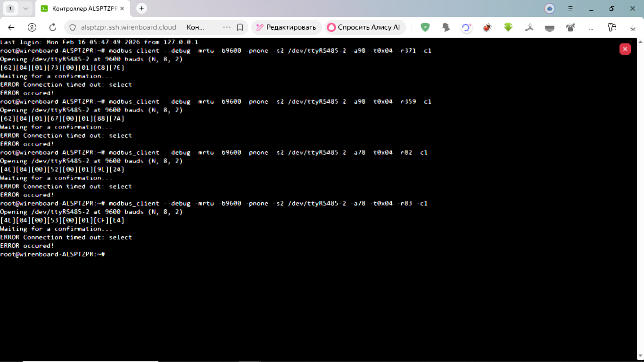Open the gray ribbon extension icon

coord(529,27)
